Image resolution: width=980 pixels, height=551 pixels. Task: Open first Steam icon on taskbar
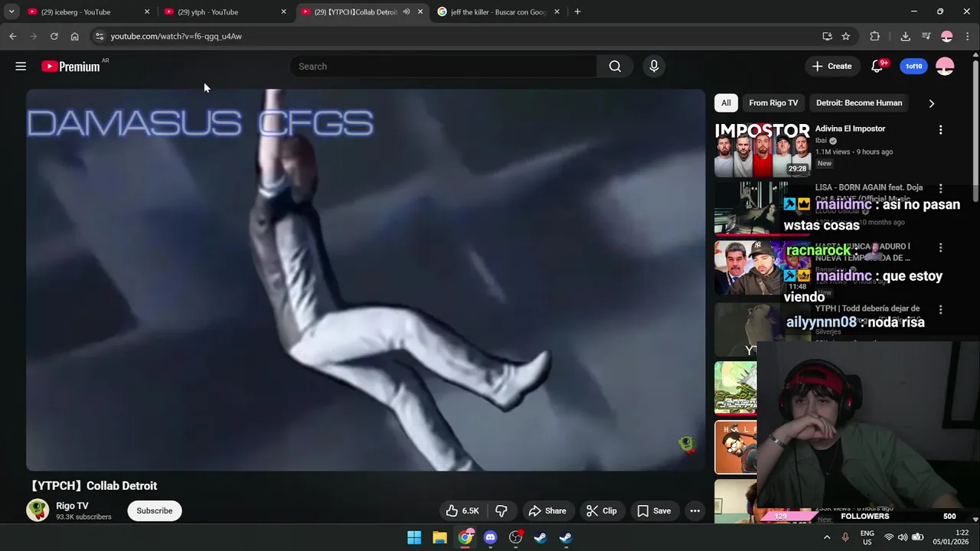(541, 537)
